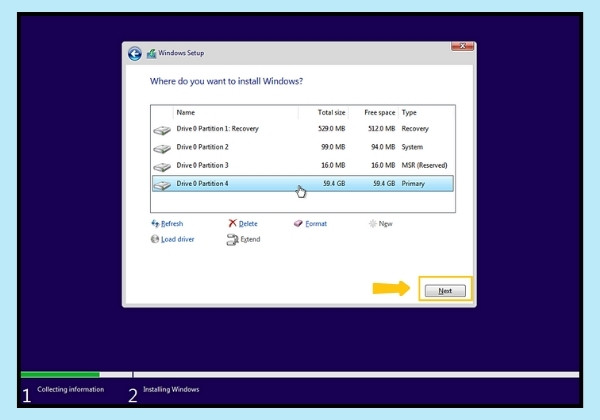Click the New partition link
The width and height of the screenshot is (600, 420).
(x=385, y=224)
